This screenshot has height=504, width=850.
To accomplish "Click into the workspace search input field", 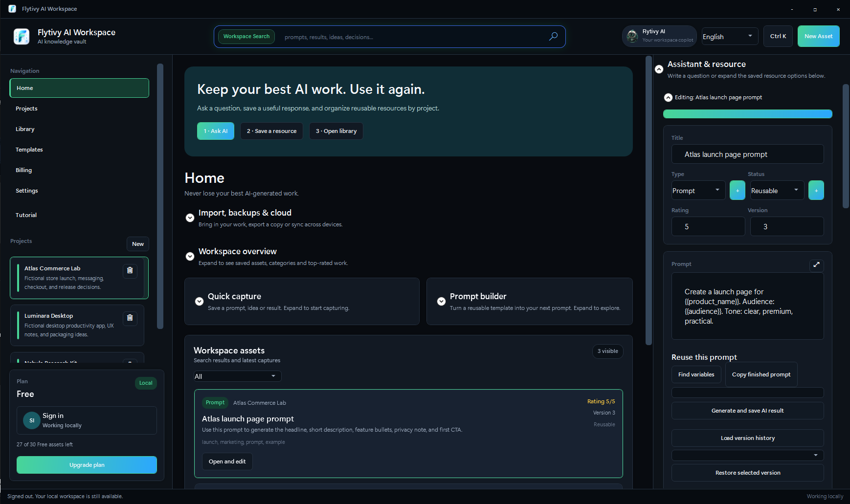I will click(411, 37).
